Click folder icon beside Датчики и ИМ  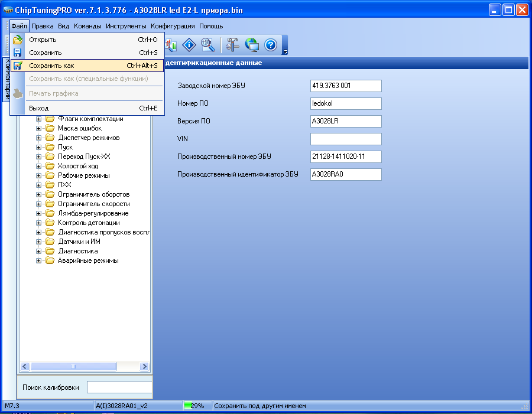(x=50, y=242)
